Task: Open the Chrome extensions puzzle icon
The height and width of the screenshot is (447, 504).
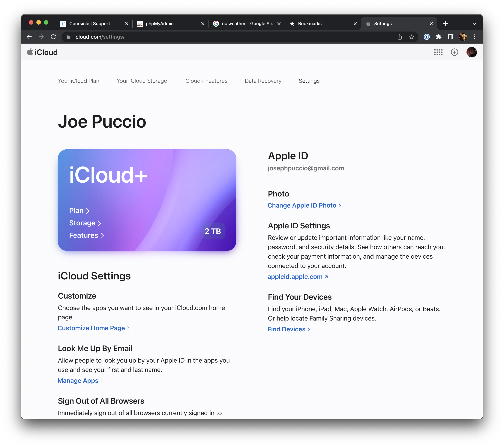Action: tap(438, 37)
